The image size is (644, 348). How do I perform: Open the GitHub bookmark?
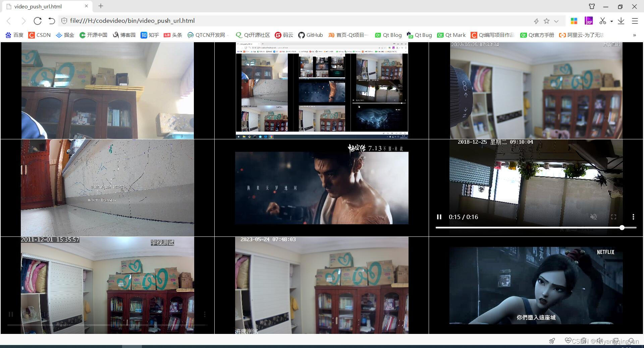click(x=311, y=35)
